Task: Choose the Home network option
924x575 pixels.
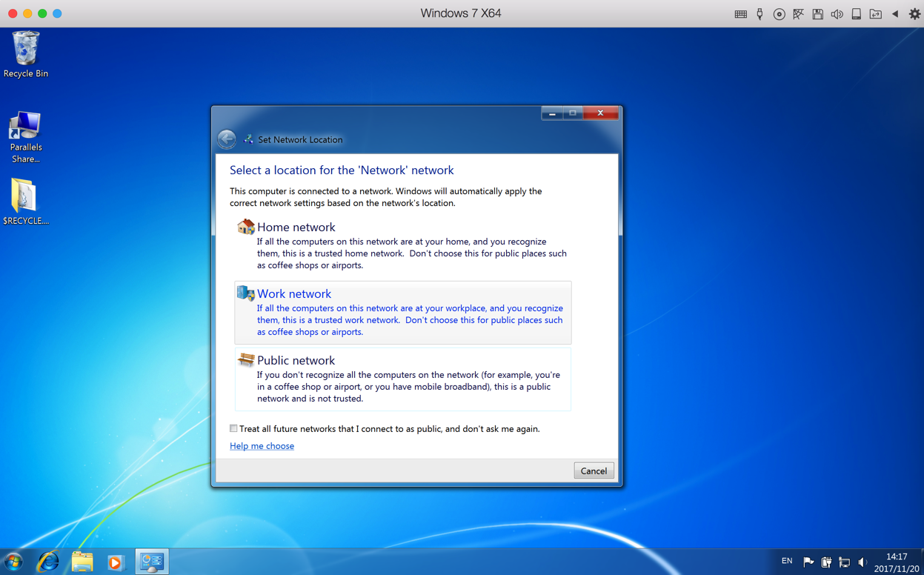Action: tap(402, 245)
